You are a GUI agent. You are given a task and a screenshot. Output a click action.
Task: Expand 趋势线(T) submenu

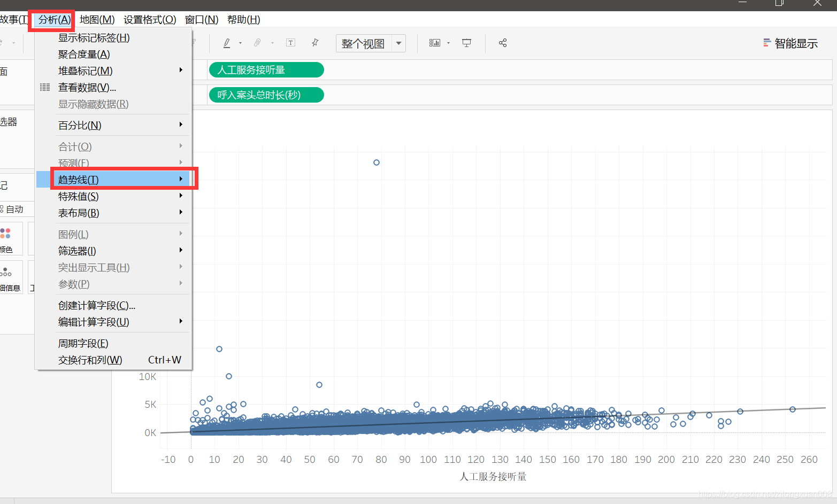pos(113,180)
